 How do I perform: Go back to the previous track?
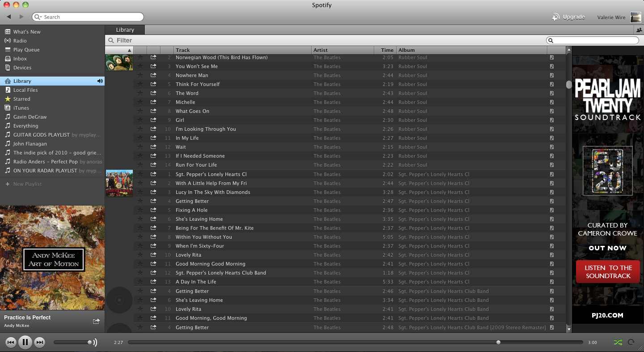coord(11,343)
